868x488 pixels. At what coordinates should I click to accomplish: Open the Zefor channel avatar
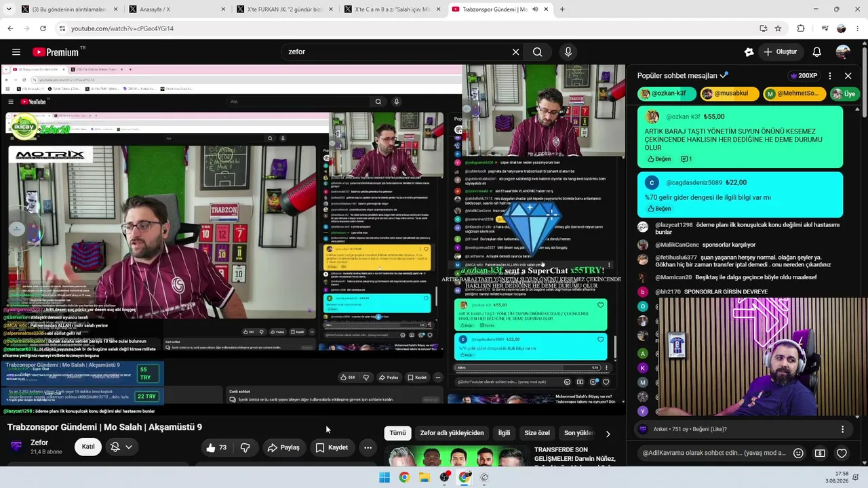coord(16,447)
